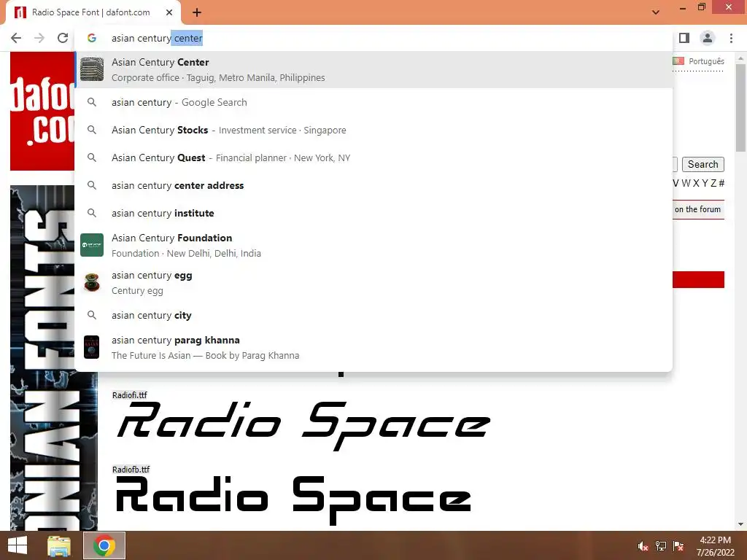Click the Portuguese flag icon
The width and height of the screenshot is (747, 560).
click(x=678, y=61)
